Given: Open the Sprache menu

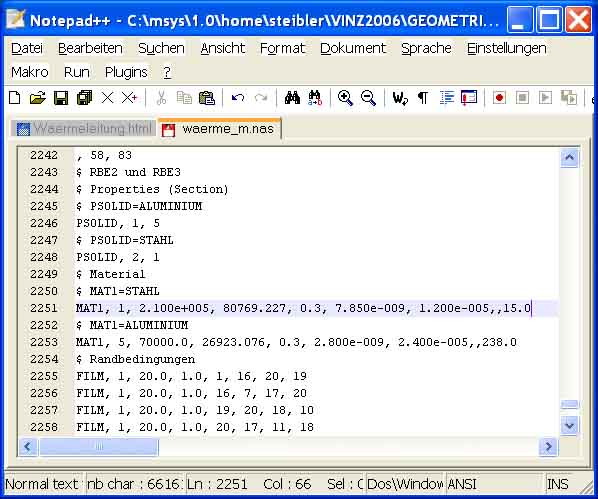Looking at the screenshot, I should click(426, 48).
